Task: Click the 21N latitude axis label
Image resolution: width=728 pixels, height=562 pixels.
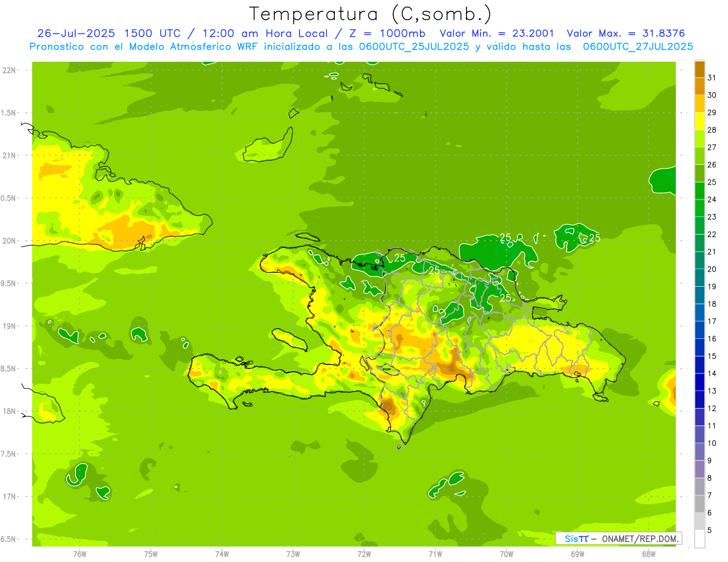Action: [8, 155]
